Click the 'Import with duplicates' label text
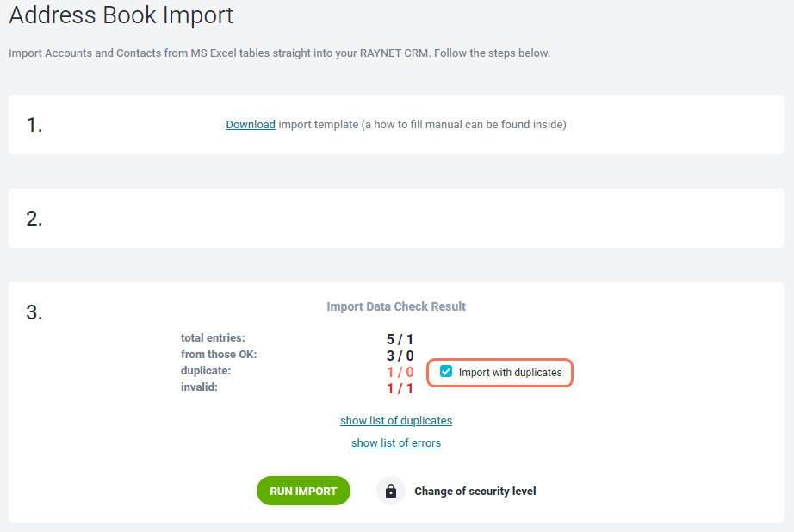The height and width of the screenshot is (532, 794). click(510, 373)
